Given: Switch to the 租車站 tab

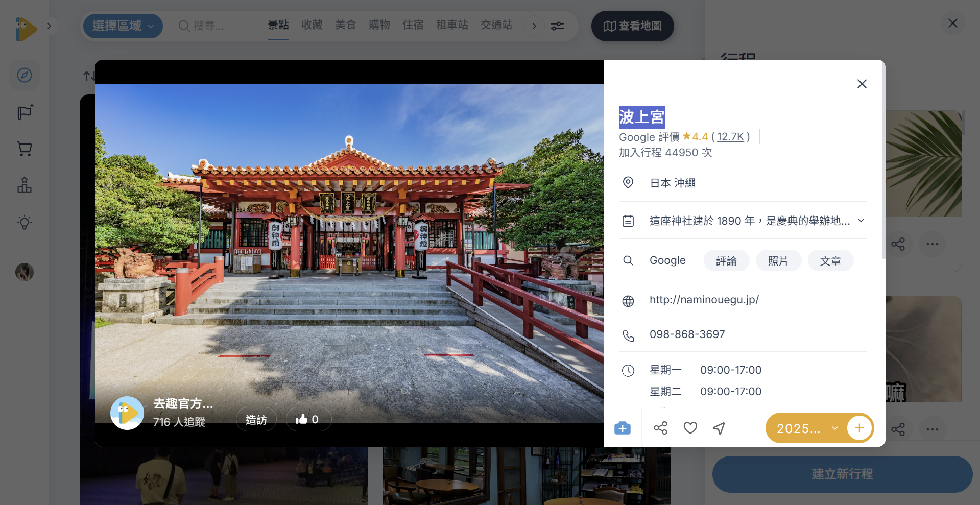Looking at the screenshot, I should 452,25.
